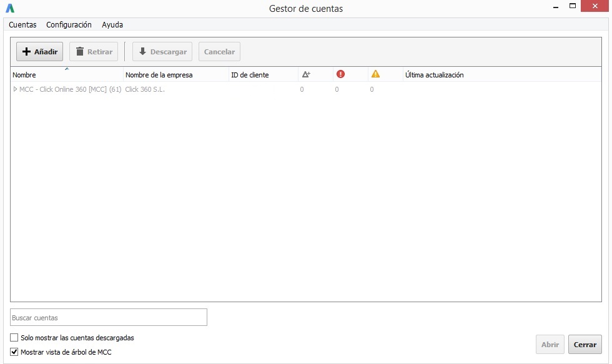This screenshot has height=364, width=612.
Task: Click the sort arrow above Nombre column
Action: tap(67, 68)
